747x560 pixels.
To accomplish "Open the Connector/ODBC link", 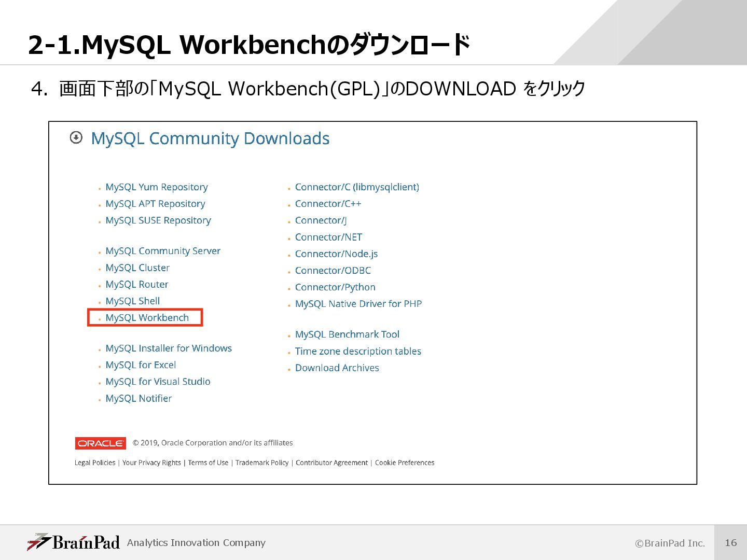I will [333, 270].
